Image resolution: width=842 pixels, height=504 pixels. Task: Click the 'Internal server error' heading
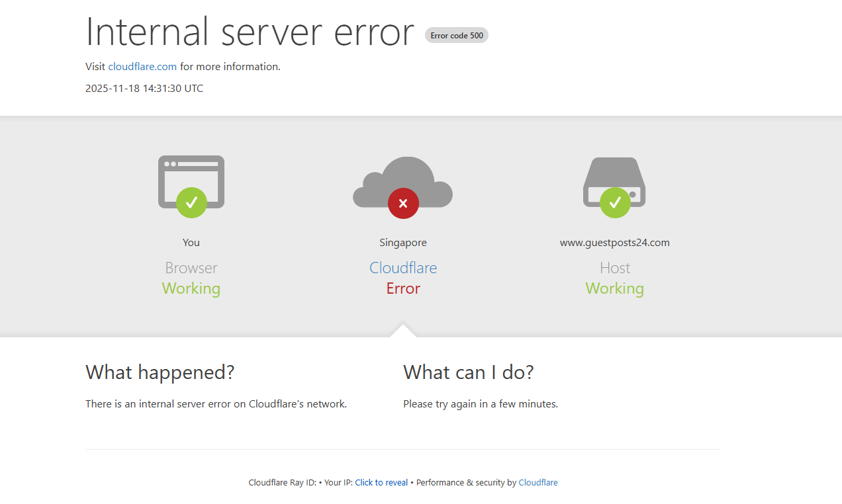point(250,33)
